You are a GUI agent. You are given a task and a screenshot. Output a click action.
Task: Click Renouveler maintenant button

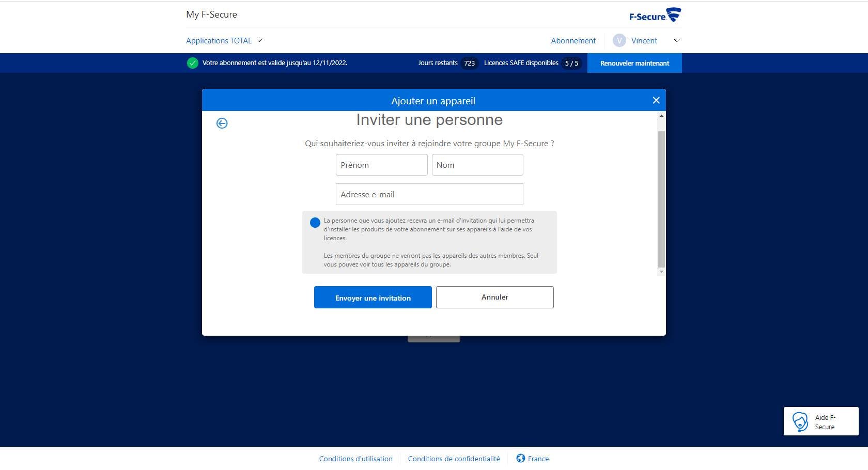coord(634,63)
